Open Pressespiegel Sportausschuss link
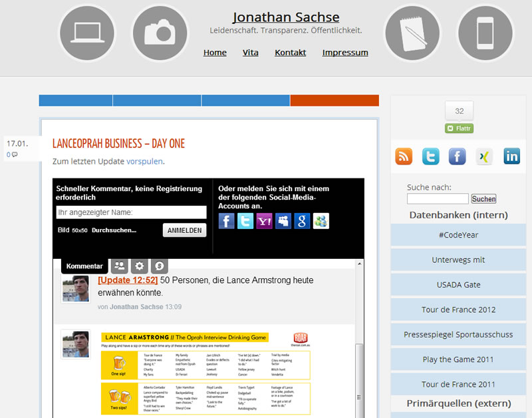The width and height of the screenshot is (532, 418). click(x=458, y=335)
